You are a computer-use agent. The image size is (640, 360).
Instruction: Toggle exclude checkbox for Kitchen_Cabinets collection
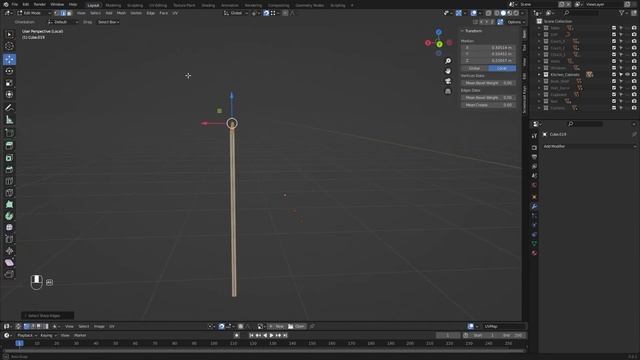coord(614,74)
